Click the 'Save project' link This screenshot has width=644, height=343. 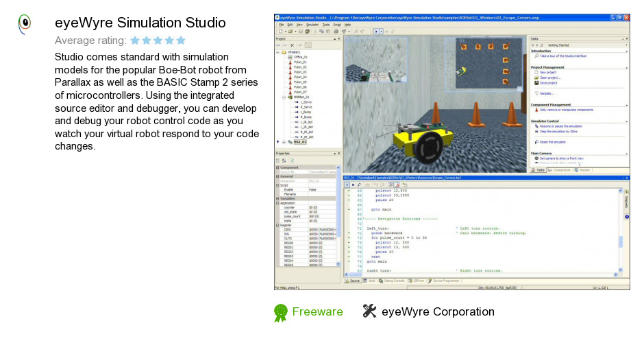[548, 83]
